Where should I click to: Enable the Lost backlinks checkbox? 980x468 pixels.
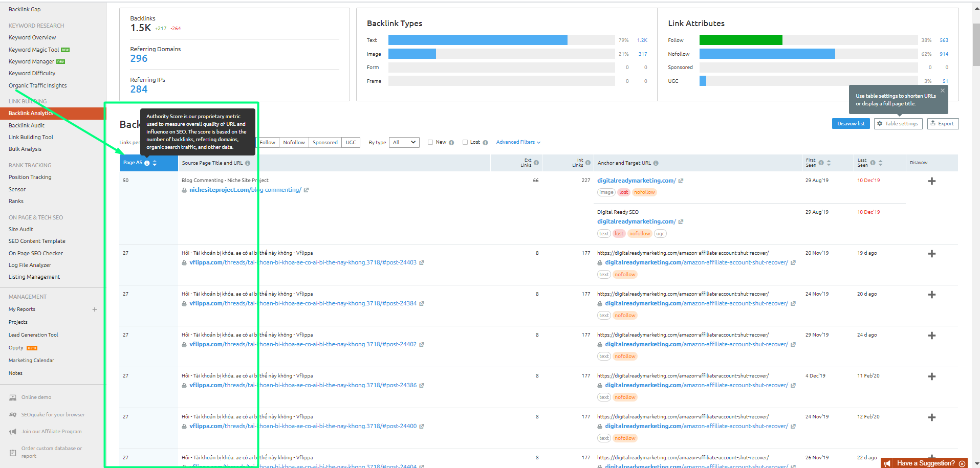point(465,142)
